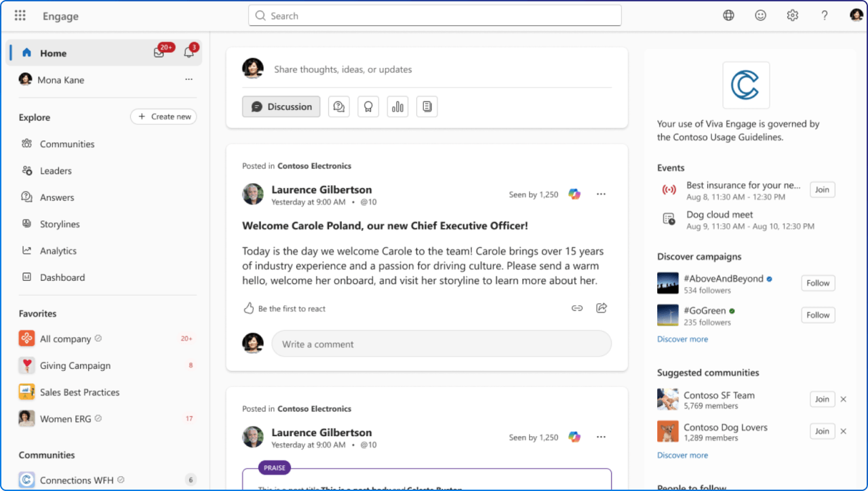Open Contoso Dog Lovers thumbnail
The image size is (868, 491).
click(x=668, y=431)
